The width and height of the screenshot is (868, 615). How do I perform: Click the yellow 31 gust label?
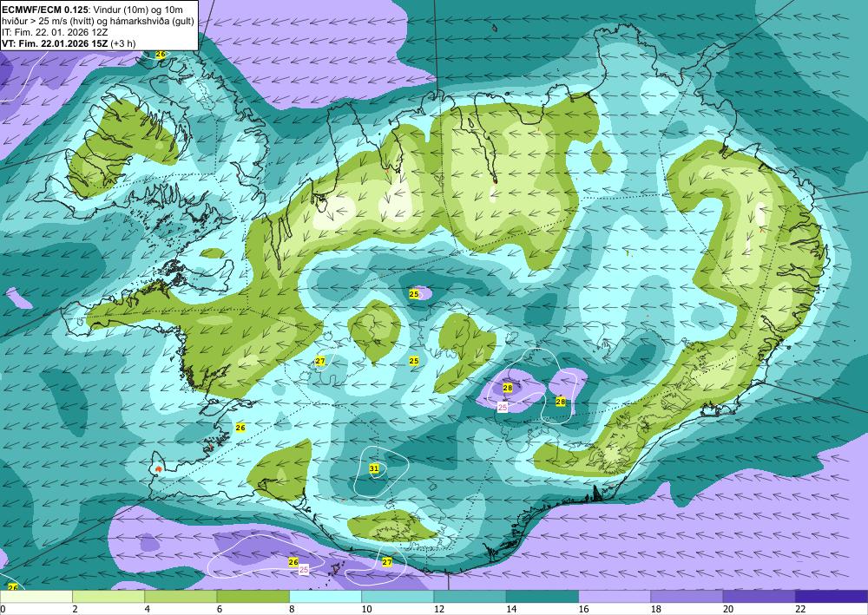[374, 468]
